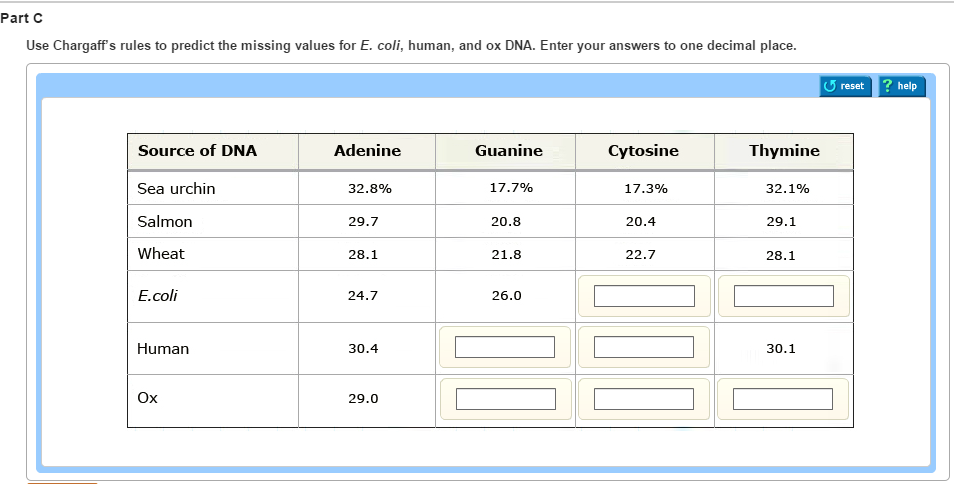
Task: Open the help button
Action: click(901, 86)
